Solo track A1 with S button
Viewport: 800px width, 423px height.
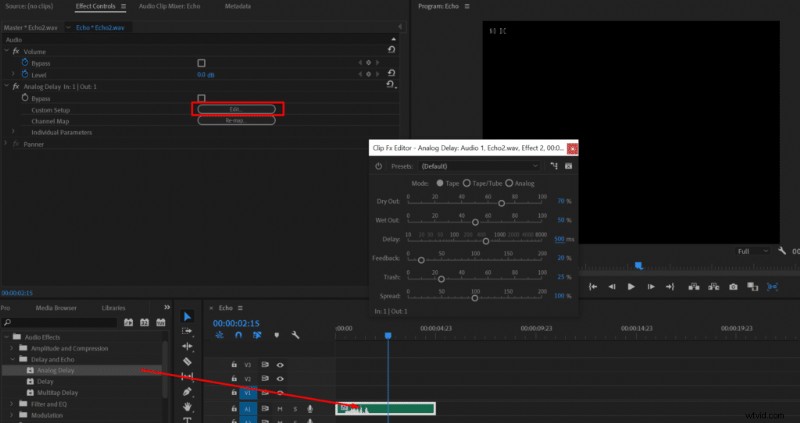[x=295, y=409]
